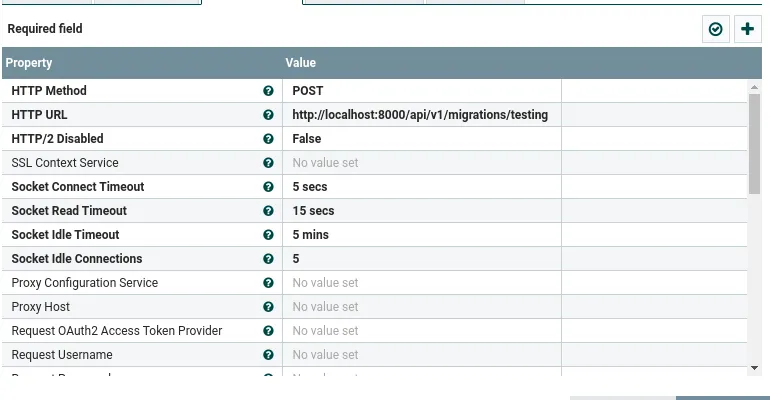
Task: Click scrollbar down arrow in properties table
Action: [754, 368]
